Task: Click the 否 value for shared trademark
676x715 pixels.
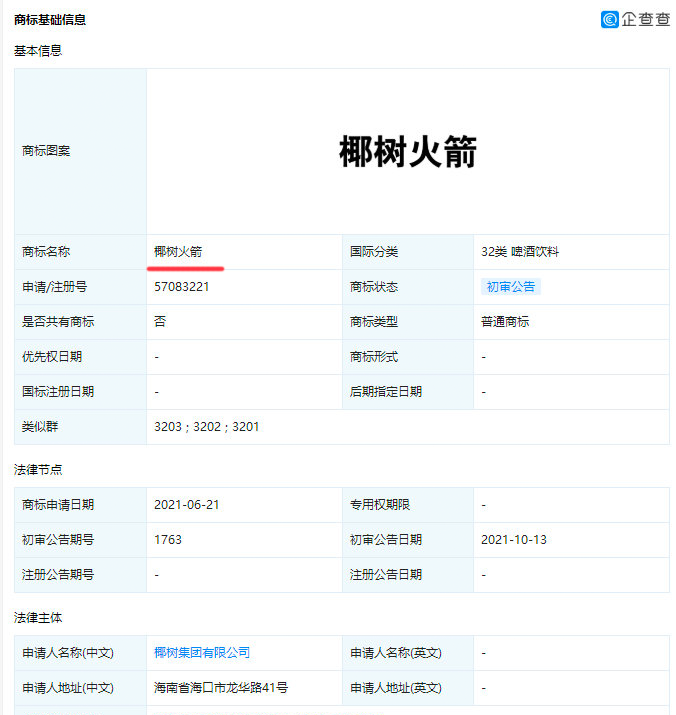Action: pos(160,322)
